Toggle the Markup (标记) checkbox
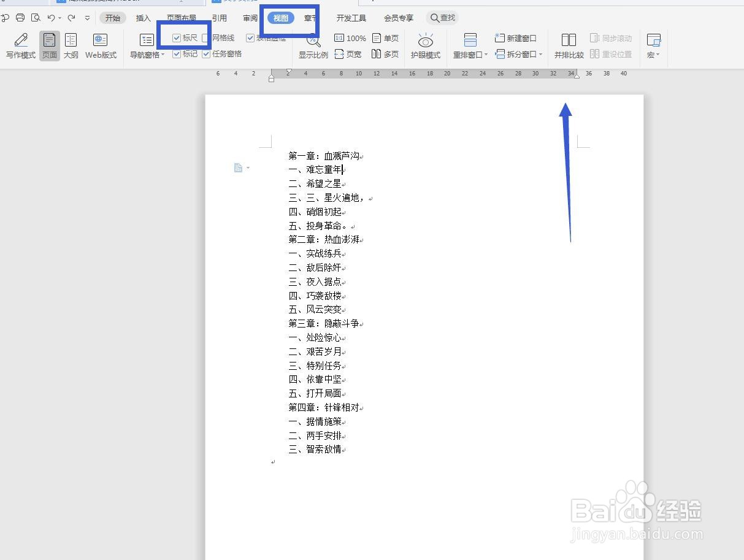744x560 pixels. tap(177, 54)
